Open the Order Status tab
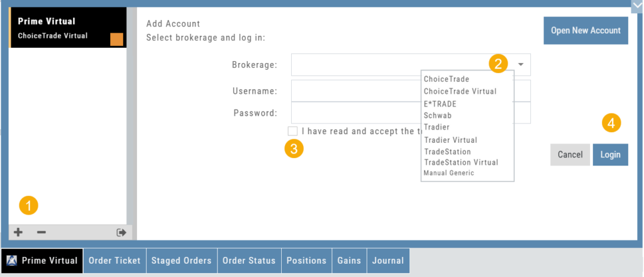Image resolution: width=644 pixels, height=277 pixels. pos(249,261)
